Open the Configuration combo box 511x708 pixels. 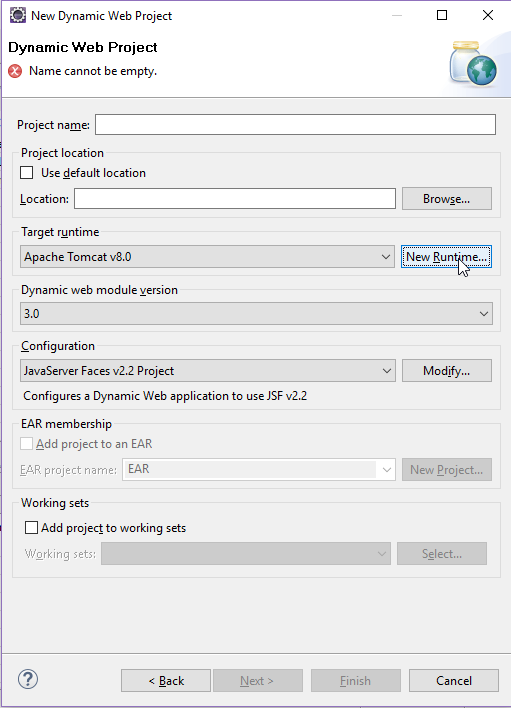[208, 371]
